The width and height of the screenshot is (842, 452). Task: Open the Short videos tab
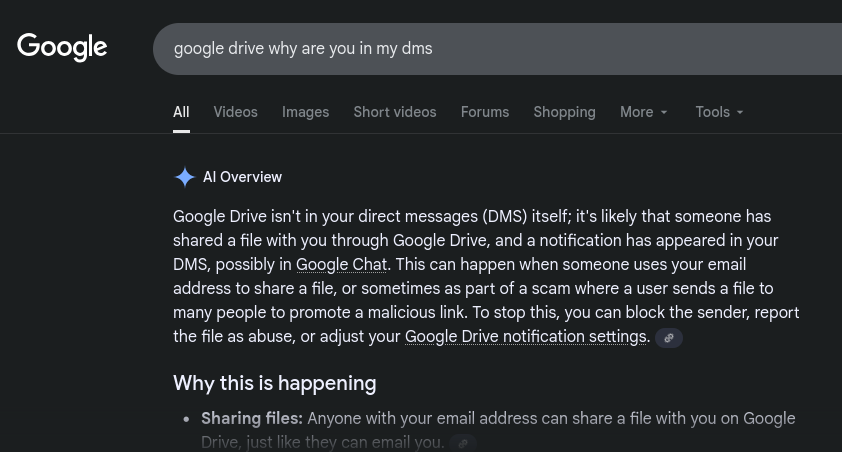coord(394,112)
